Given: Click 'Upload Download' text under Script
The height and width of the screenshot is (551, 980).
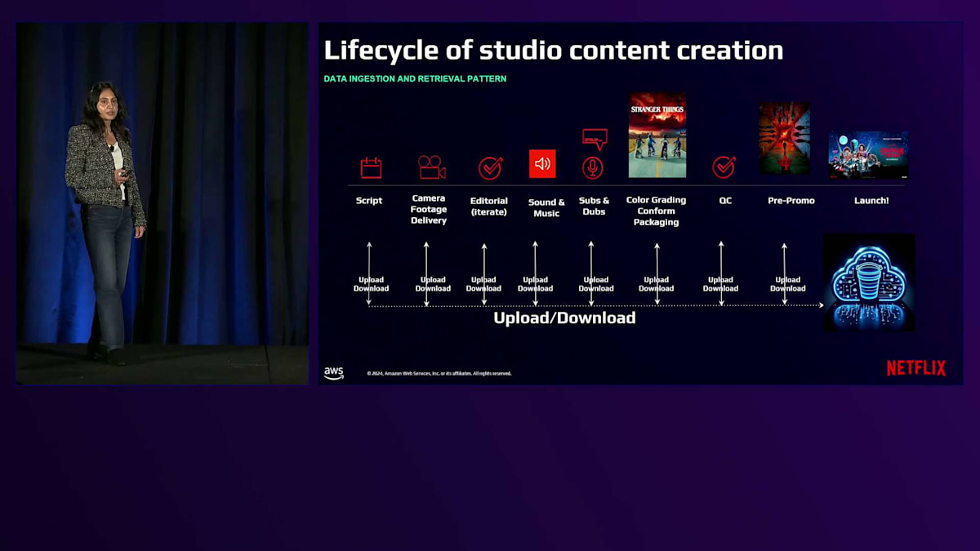Looking at the screenshot, I should click(x=371, y=284).
